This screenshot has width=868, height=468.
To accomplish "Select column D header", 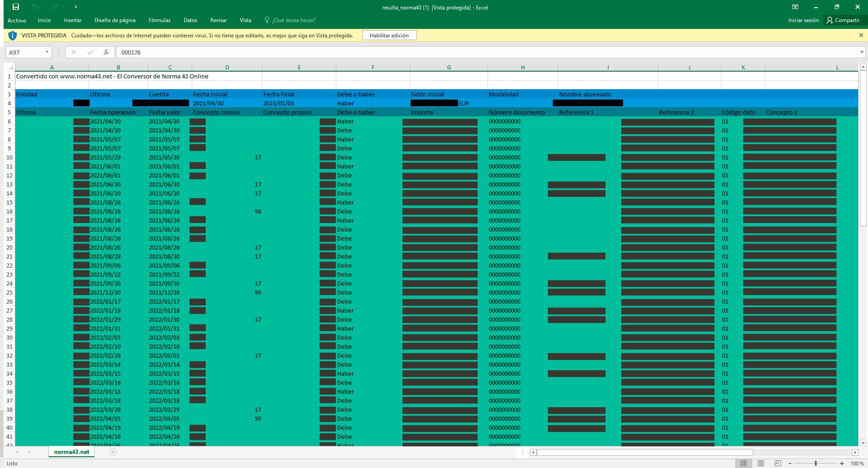I will click(x=227, y=67).
